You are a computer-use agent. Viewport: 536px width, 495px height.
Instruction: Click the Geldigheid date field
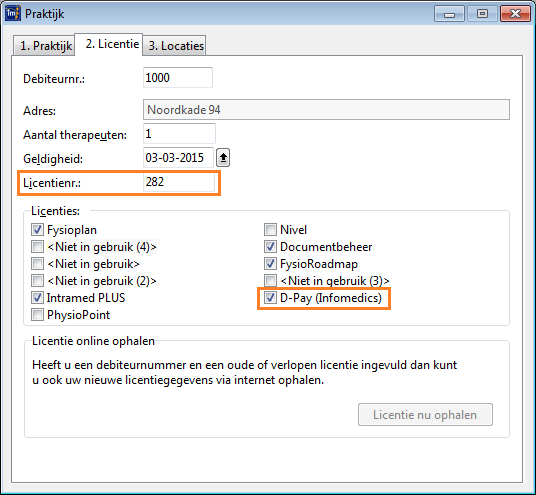[178, 158]
